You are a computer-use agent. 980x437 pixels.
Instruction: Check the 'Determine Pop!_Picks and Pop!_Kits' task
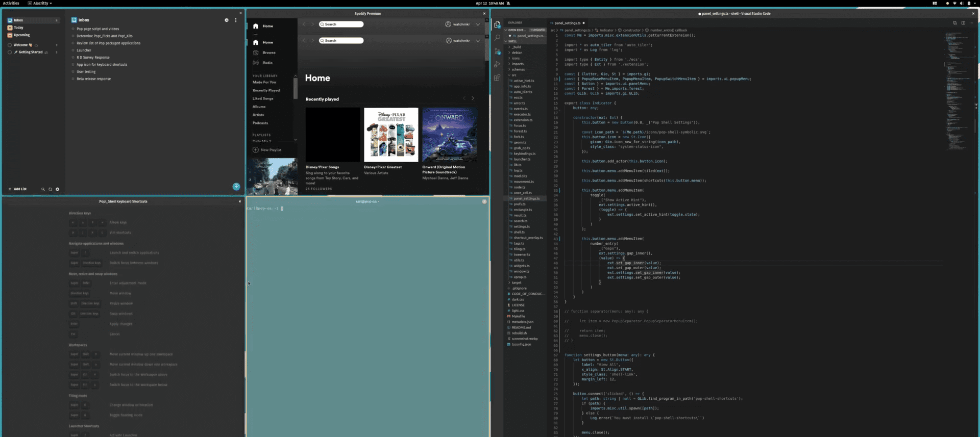pyautogui.click(x=73, y=36)
